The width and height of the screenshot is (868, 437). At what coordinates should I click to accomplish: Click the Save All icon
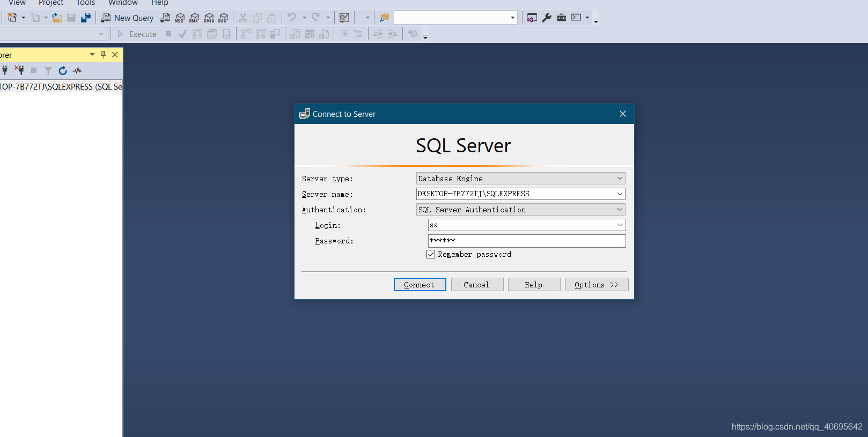click(x=86, y=18)
